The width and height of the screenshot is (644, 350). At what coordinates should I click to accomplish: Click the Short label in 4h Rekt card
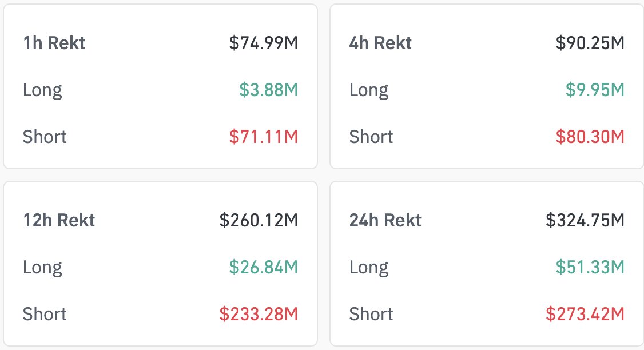coord(371,137)
